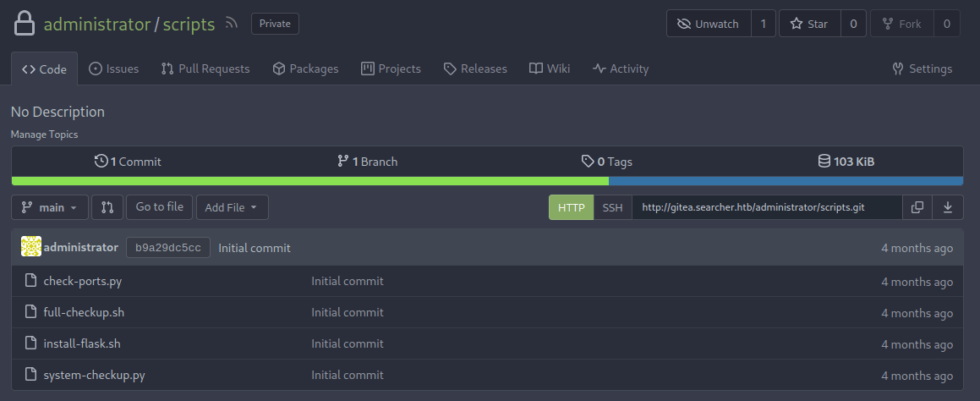Click the Go to file button
980x401 pixels.
tap(159, 207)
